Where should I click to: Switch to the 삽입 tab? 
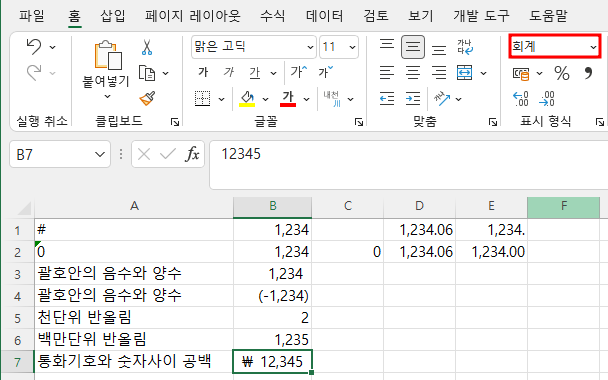click(112, 16)
